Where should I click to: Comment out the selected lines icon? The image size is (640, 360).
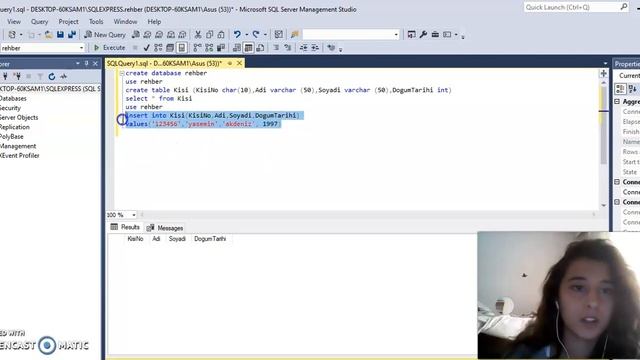276,48
